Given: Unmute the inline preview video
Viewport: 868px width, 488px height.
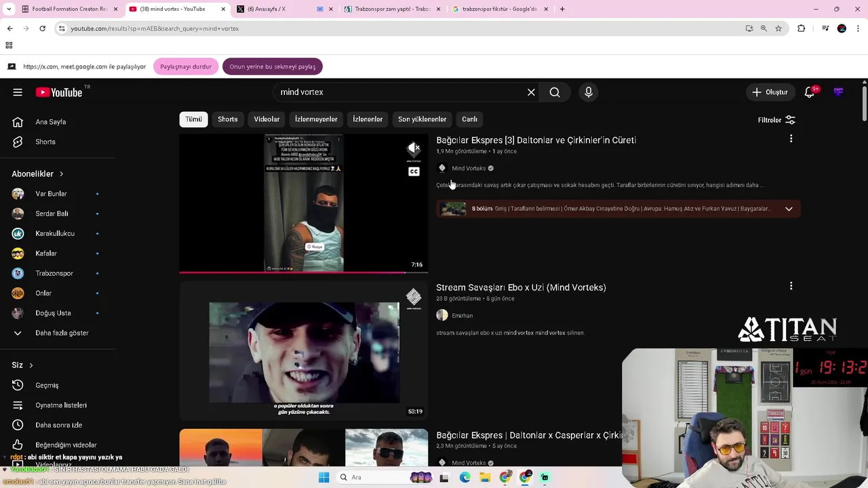Looking at the screenshot, I should click(x=414, y=148).
